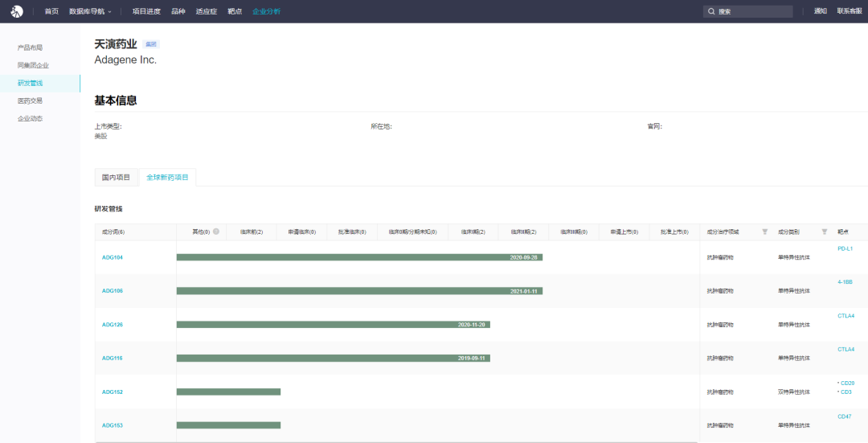Image resolution: width=868 pixels, height=443 pixels.
Task: Click the search magnifier icon
Action: point(711,11)
